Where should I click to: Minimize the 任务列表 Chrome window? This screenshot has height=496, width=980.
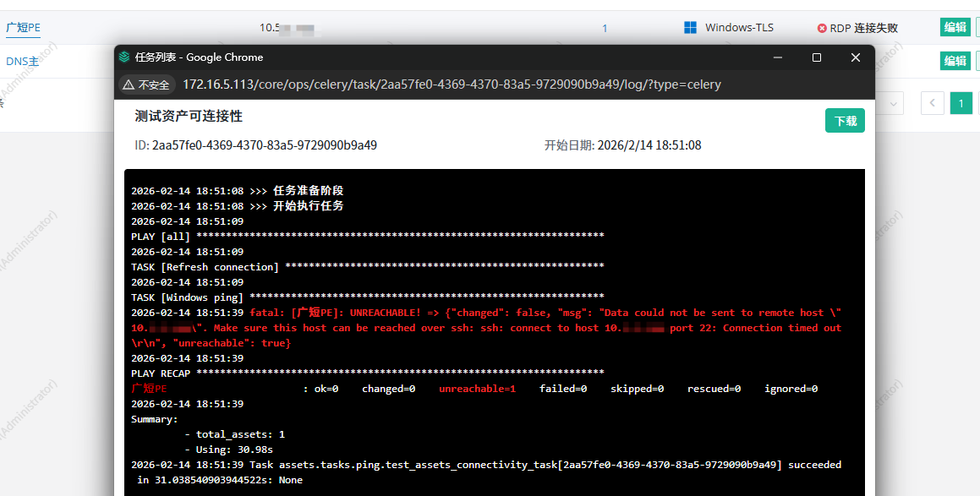click(777, 57)
